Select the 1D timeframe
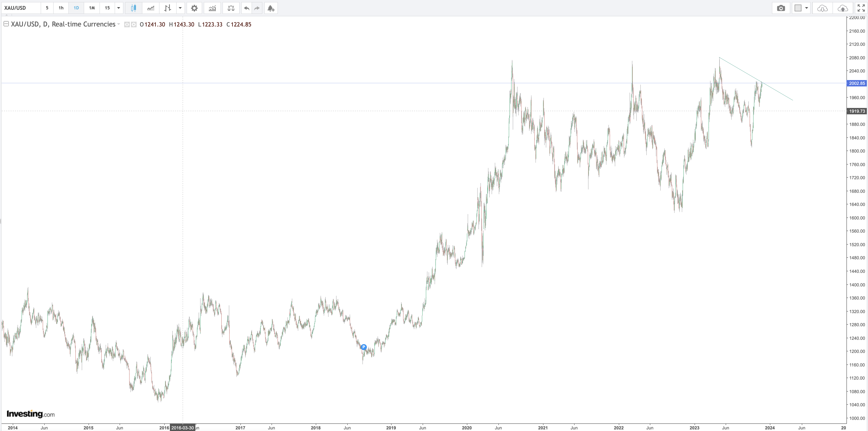The height and width of the screenshot is (431, 868). [x=76, y=8]
